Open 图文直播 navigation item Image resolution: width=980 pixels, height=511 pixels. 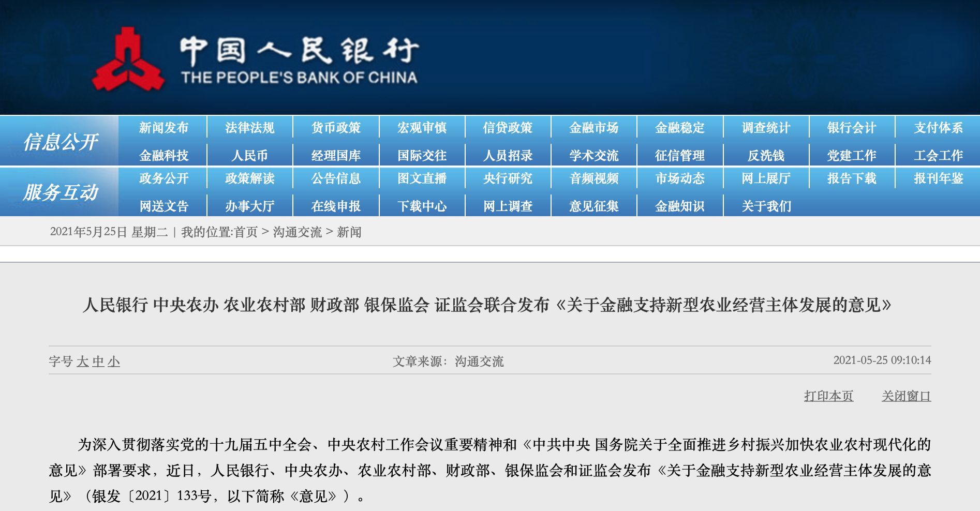[x=422, y=178]
